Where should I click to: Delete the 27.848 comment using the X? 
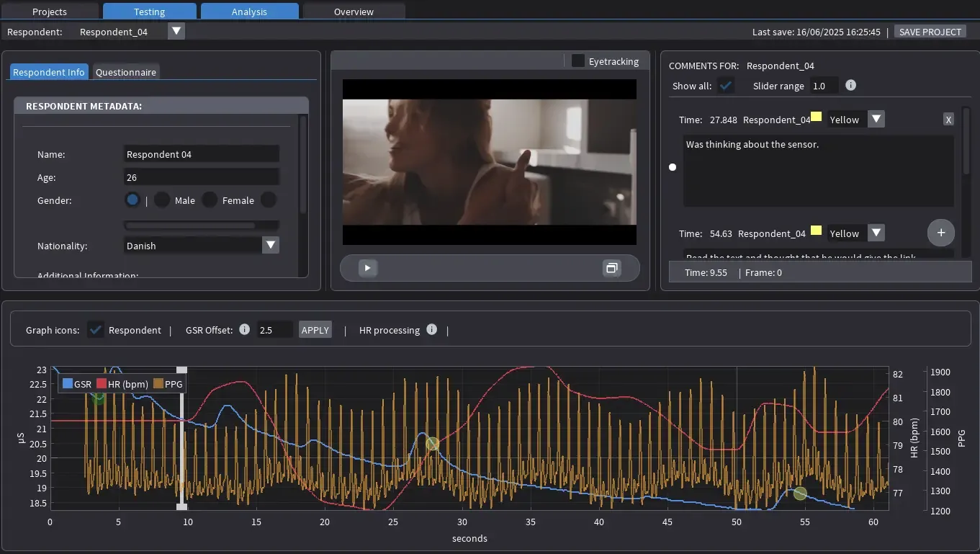click(948, 119)
